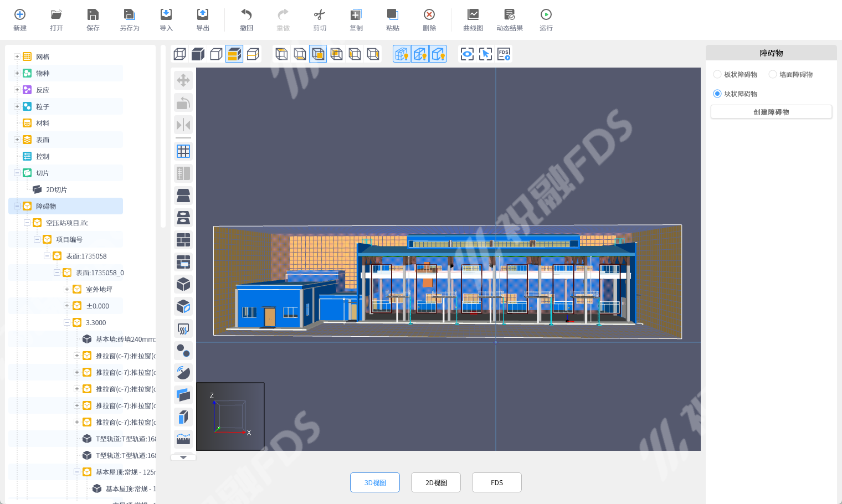The image size is (842, 504).
Task: Click the mesh grid tool icon
Action: pos(183,151)
